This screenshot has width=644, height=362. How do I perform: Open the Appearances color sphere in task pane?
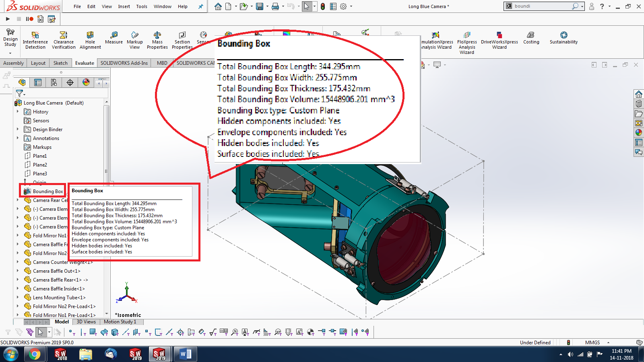(x=639, y=132)
